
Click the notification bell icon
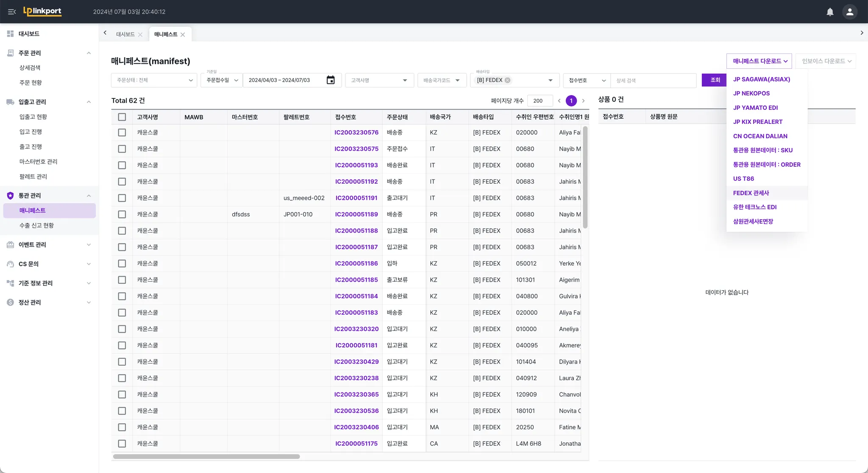[x=830, y=12]
